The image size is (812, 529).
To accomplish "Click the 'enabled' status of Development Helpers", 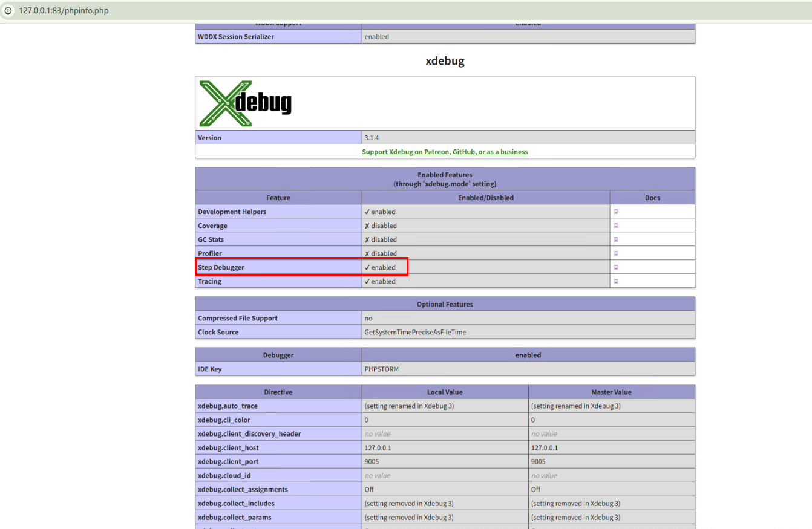I will tap(380, 212).
